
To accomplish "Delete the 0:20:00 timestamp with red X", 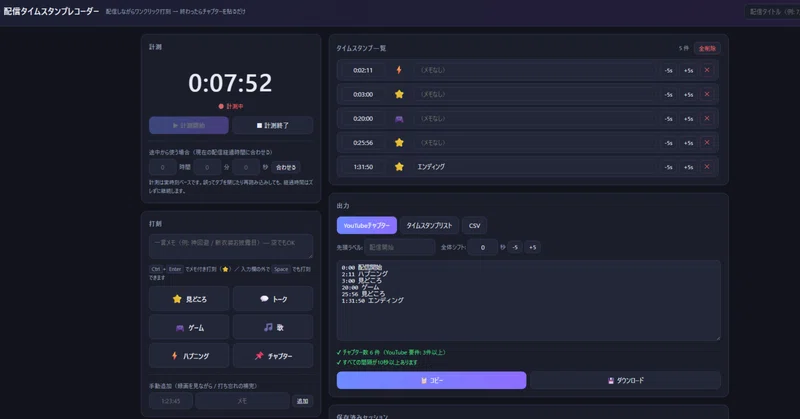I will click(x=707, y=118).
